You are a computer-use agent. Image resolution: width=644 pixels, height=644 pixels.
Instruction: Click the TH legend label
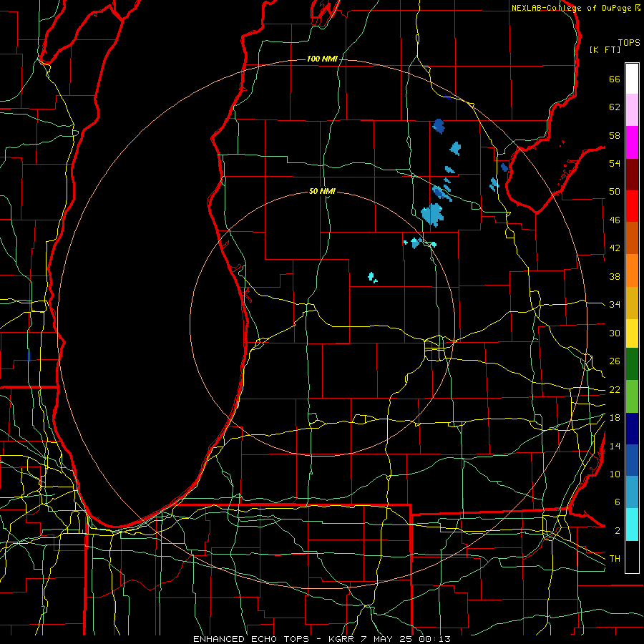615,559
